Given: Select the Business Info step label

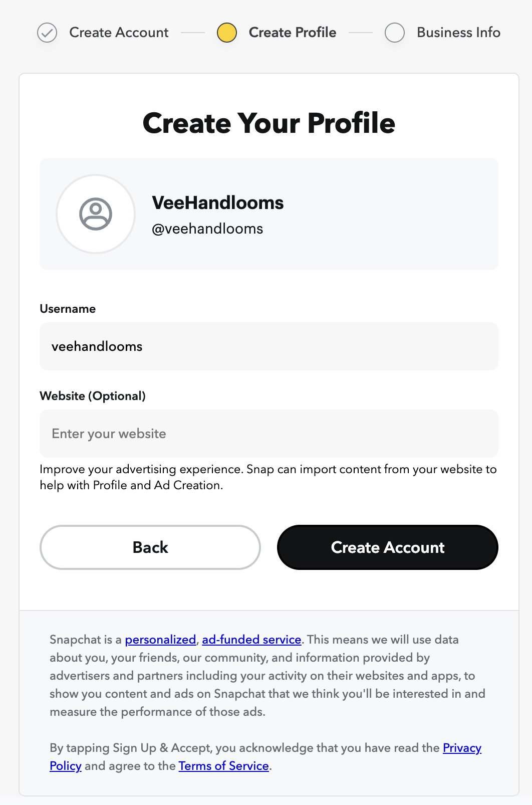Looking at the screenshot, I should click(x=458, y=33).
